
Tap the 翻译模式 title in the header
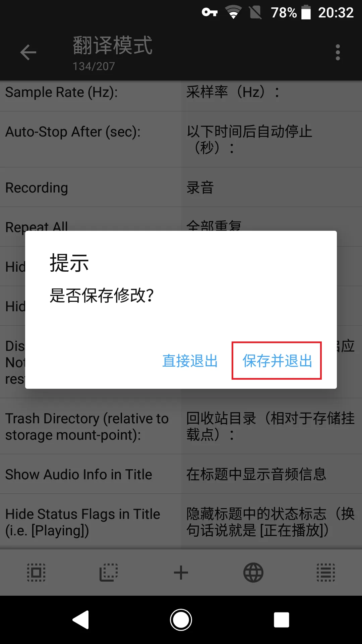click(x=113, y=45)
